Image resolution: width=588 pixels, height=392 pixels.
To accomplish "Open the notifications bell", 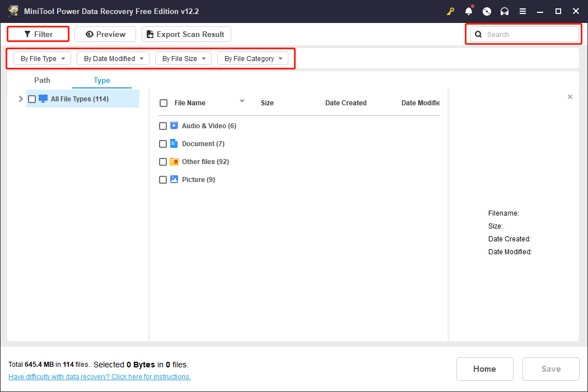I will [469, 11].
